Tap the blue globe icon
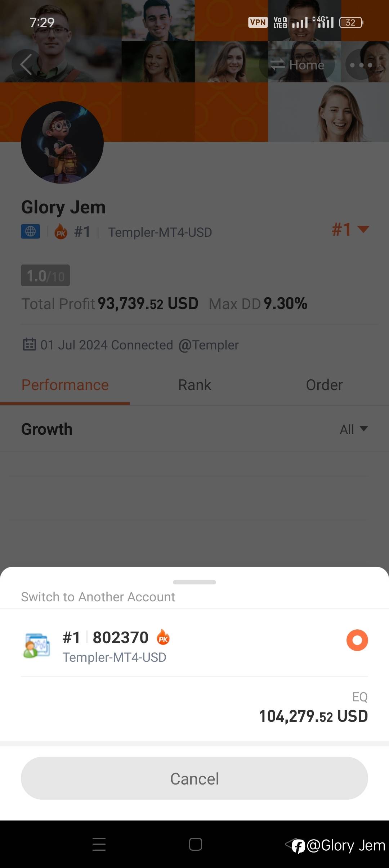389x868 pixels. tap(31, 231)
